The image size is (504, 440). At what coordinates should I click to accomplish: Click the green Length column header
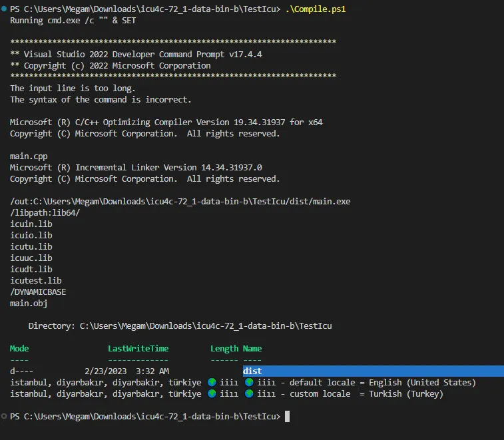click(224, 349)
